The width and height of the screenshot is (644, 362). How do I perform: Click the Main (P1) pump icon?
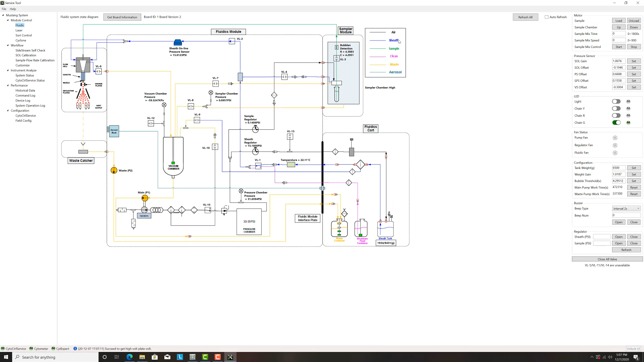click(145, 198)
